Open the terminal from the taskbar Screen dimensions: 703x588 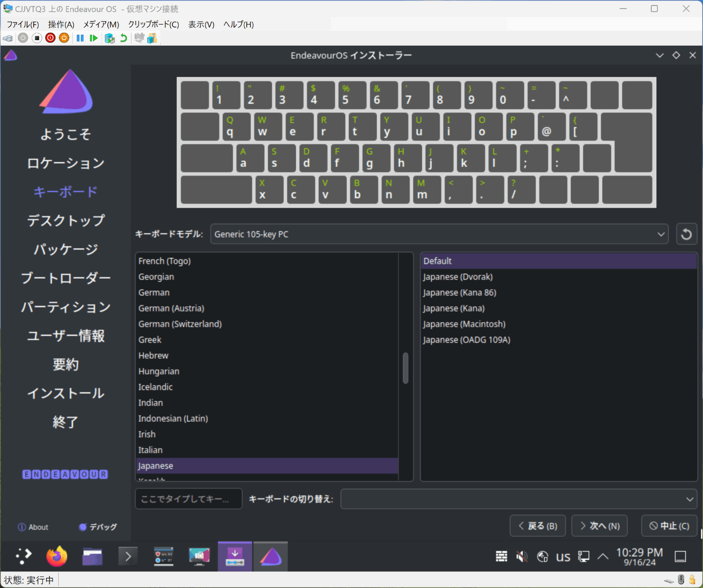128,556
